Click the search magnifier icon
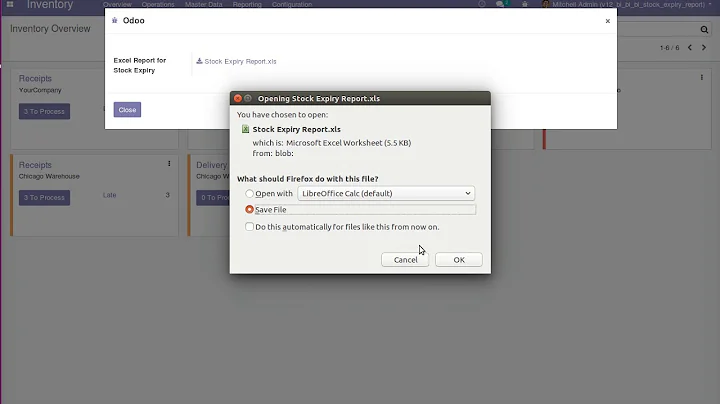Viewport: 720px width, 404px height. click(x=704, y=30)
